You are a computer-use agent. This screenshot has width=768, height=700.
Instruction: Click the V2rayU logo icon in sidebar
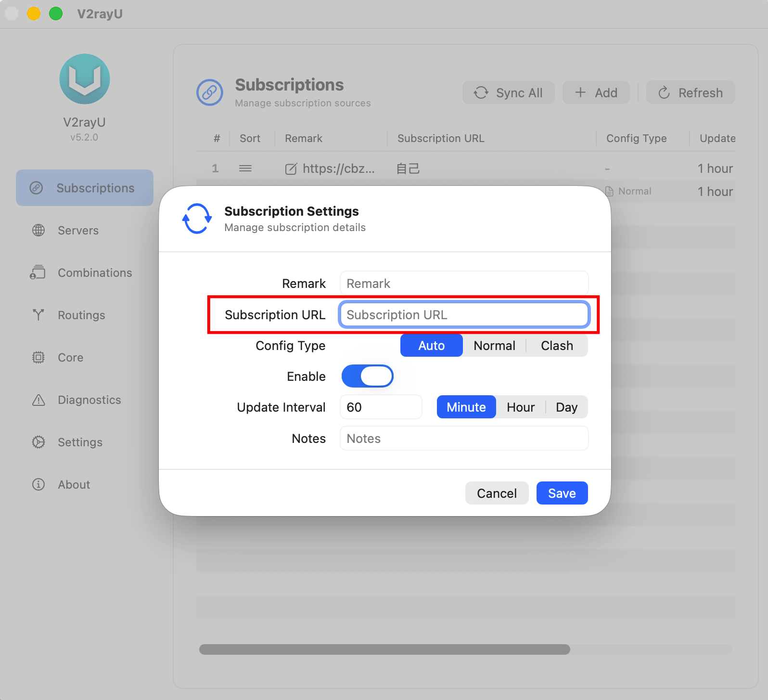[x=85, y=79]
